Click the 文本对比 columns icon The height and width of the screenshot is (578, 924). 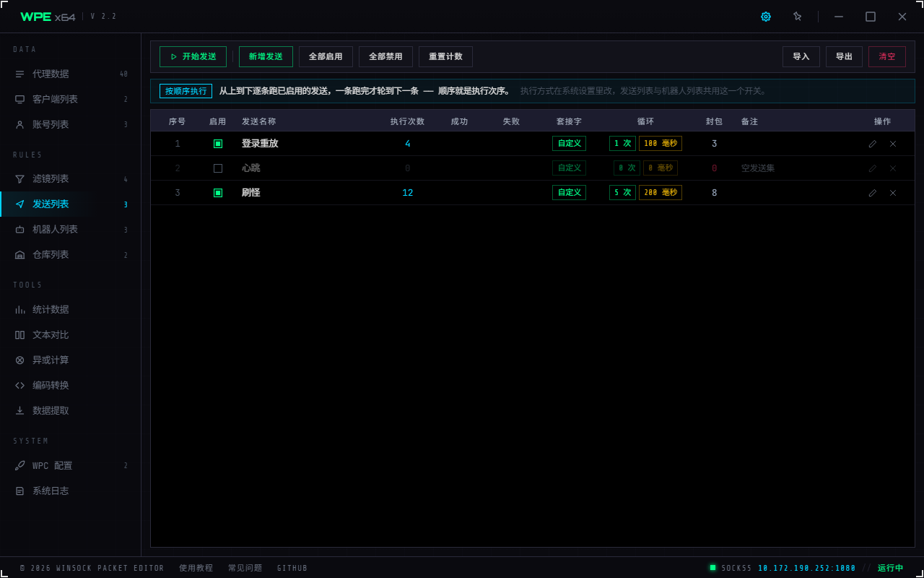click(x=20, y=335)
